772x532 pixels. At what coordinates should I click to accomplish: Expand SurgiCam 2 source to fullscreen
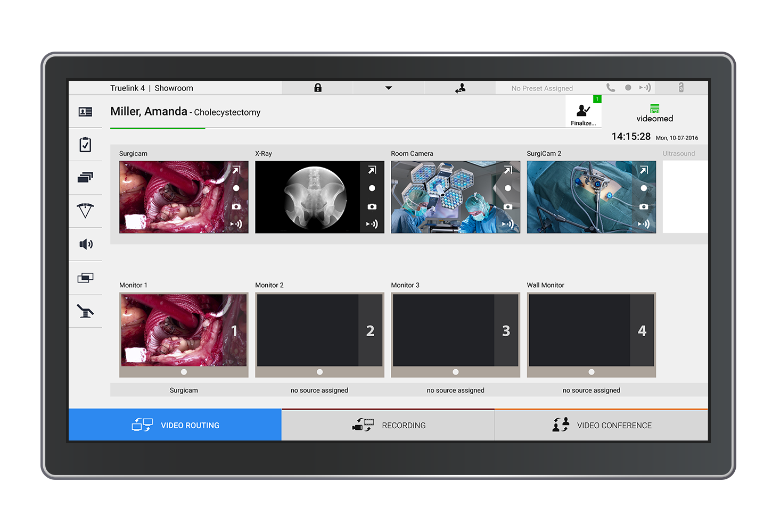pyautogui.click(x=644, y=170)
